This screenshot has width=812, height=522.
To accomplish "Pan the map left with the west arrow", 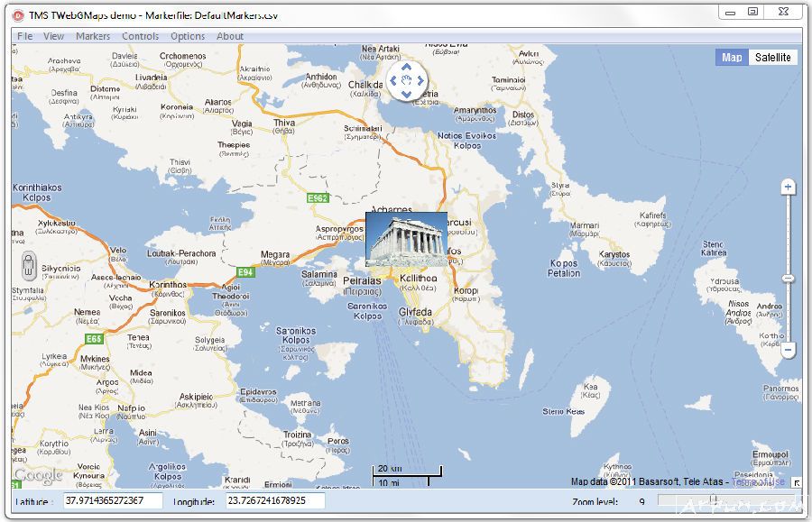I will coord(393,81).
